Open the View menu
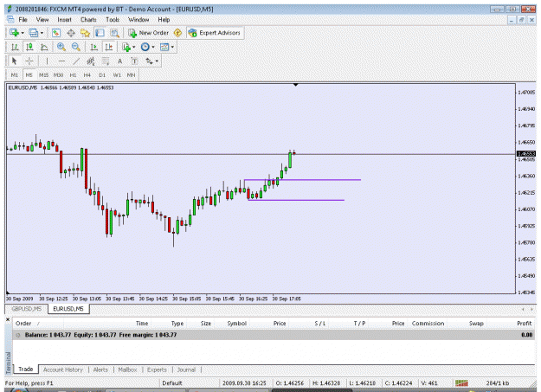This screenshot has height=392, width=541. pos(42,20)
